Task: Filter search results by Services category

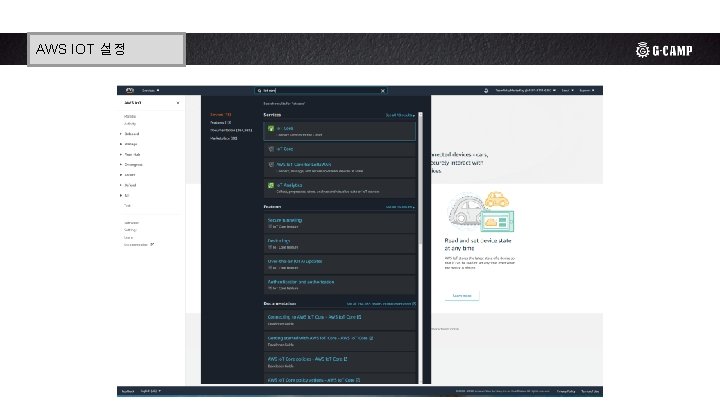Action: (221, 114)
